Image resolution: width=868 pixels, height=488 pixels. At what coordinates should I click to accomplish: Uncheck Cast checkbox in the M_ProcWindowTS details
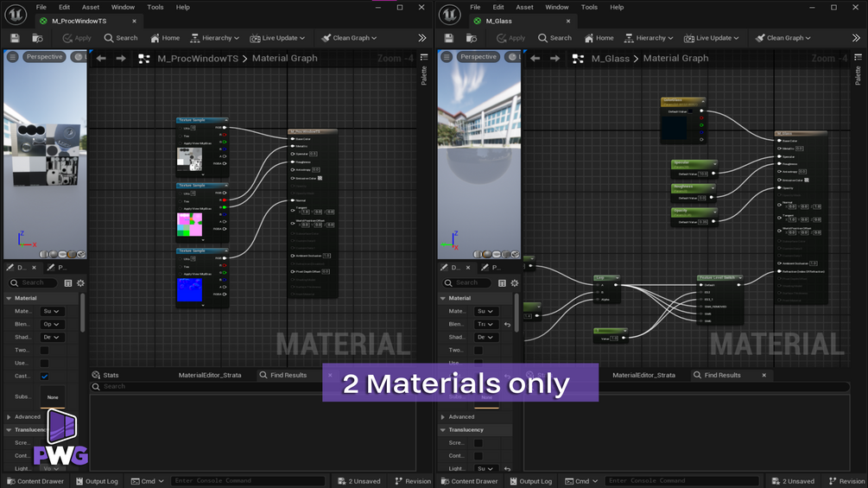(x=44, y=377)
